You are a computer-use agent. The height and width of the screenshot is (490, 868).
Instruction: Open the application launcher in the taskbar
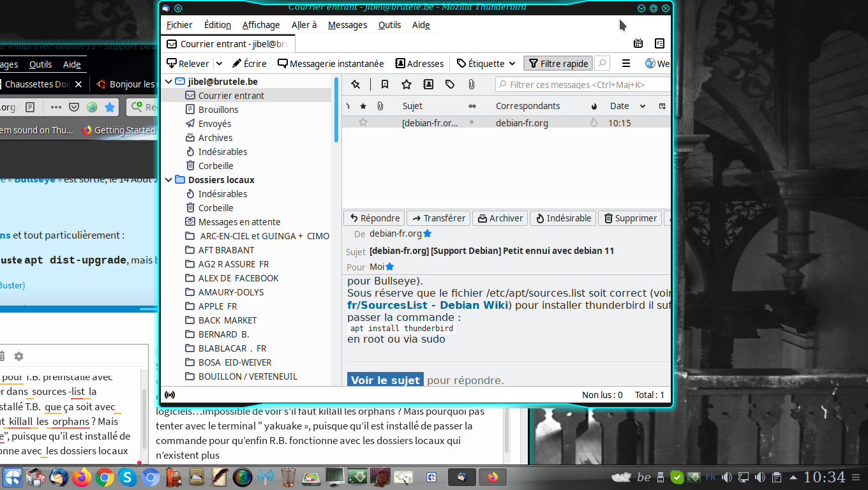point(13,477)
